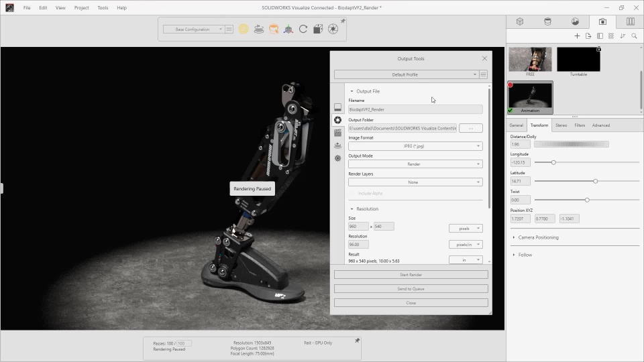Click the Close button in Output Tools
The image size is (644, 362).
(411, 303)
